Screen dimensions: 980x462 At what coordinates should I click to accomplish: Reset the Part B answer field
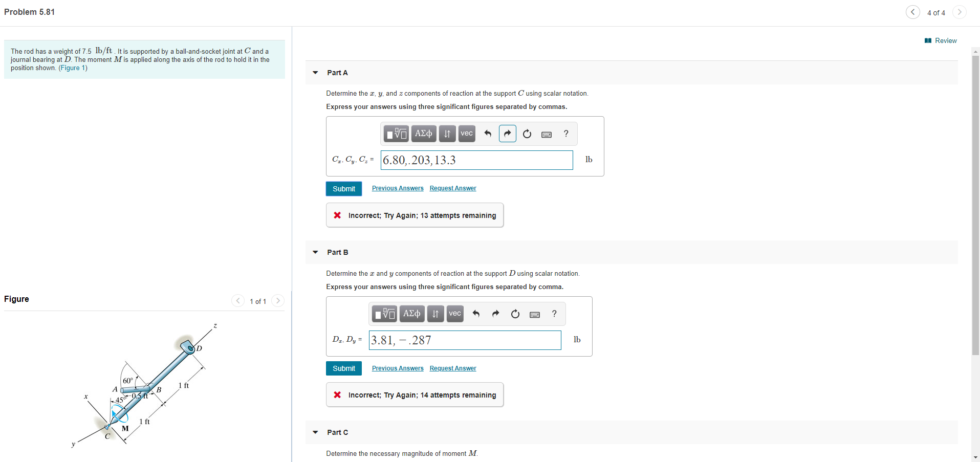pos(515,314)
